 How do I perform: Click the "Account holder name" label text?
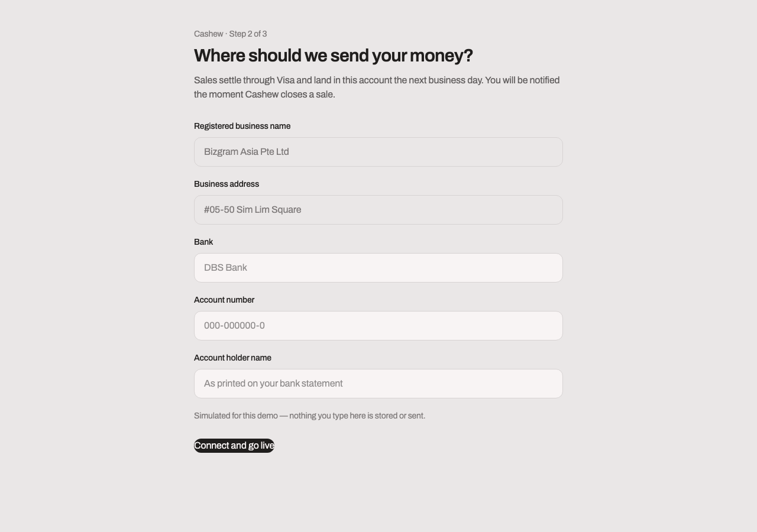pyautogui.click(x=232, y=358)
